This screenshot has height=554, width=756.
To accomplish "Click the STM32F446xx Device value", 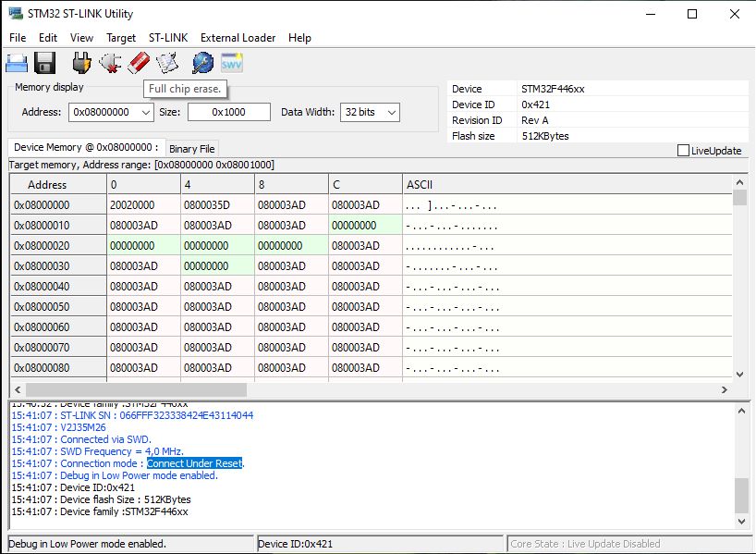I will tap(553, 89).
